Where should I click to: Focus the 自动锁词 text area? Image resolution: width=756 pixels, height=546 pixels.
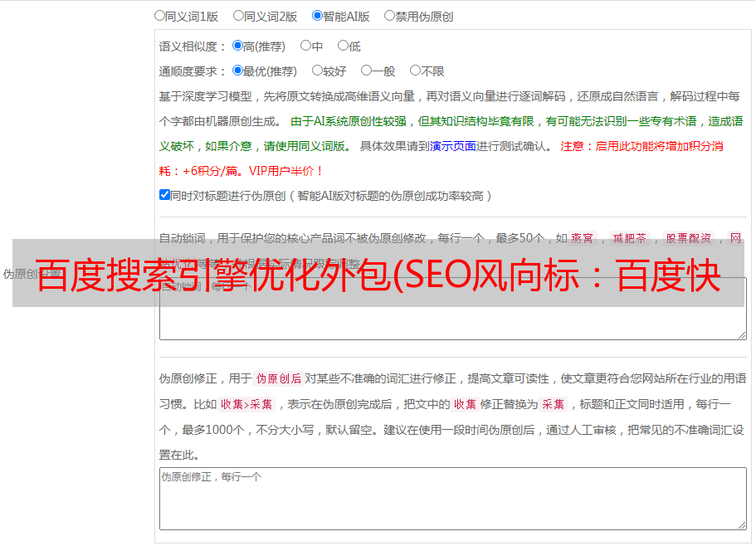coord(453,309)
